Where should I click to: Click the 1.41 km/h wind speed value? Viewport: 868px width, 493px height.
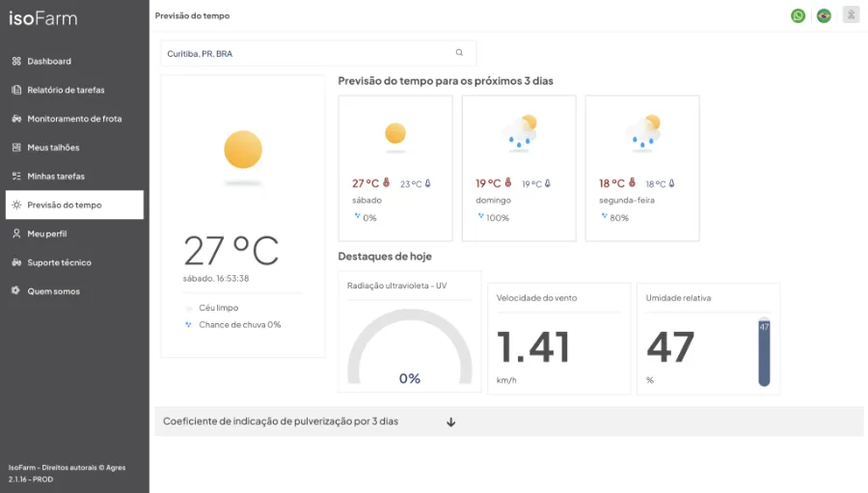tap(533, 348)
